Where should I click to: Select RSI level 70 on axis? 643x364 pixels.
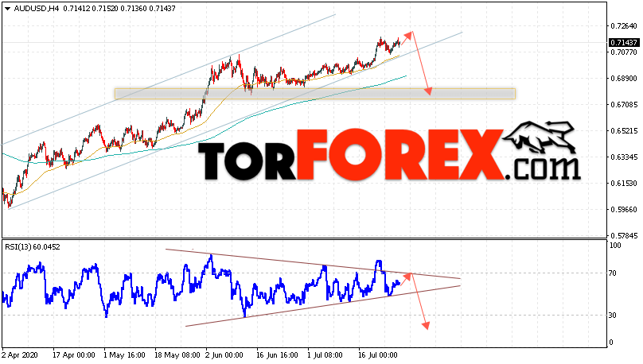(613, 273)
